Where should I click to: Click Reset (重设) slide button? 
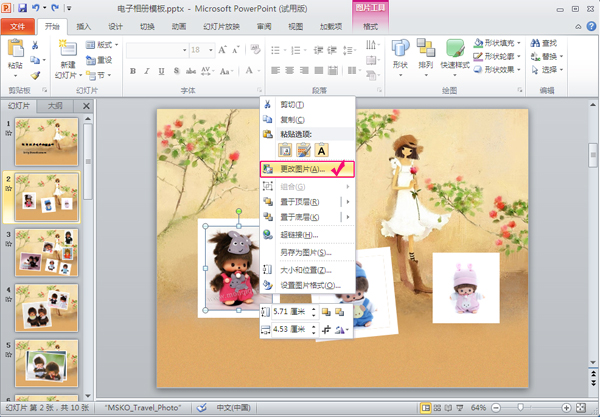[99, 60]
